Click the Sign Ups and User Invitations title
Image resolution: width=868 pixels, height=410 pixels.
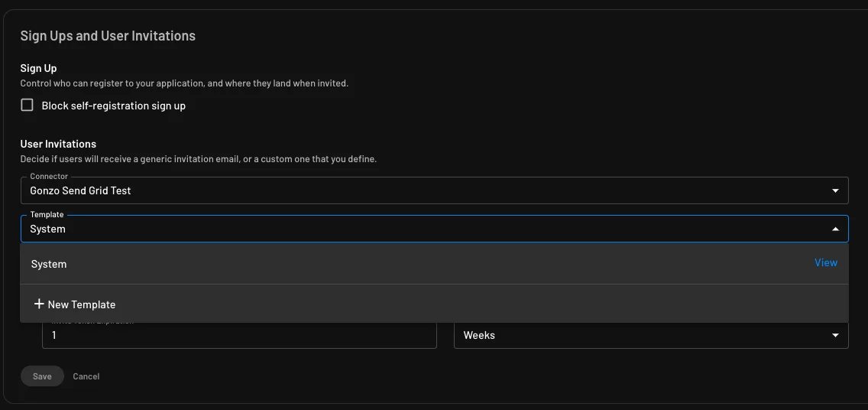point(108,36)
